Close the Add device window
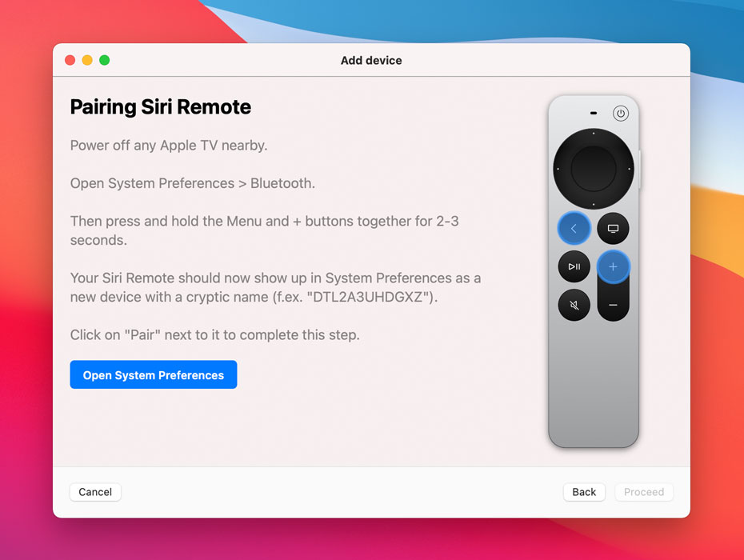Viewport: 744px width, 560px height. click(x=70, y=60)
